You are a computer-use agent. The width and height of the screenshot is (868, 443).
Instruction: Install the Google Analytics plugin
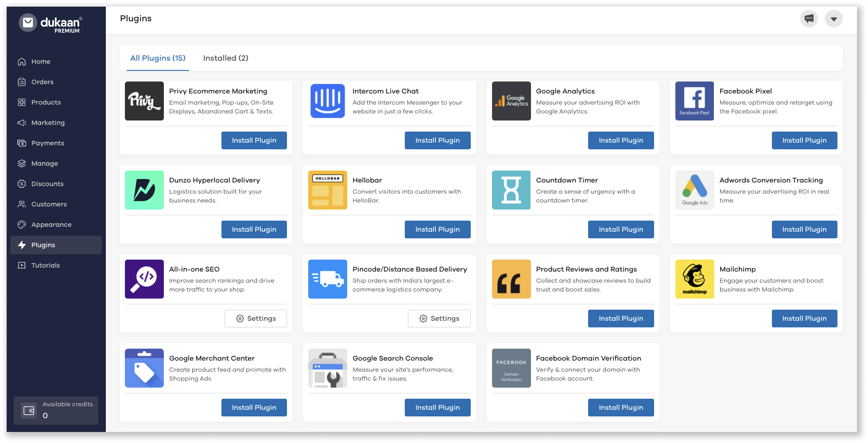(x=621, y=140)
